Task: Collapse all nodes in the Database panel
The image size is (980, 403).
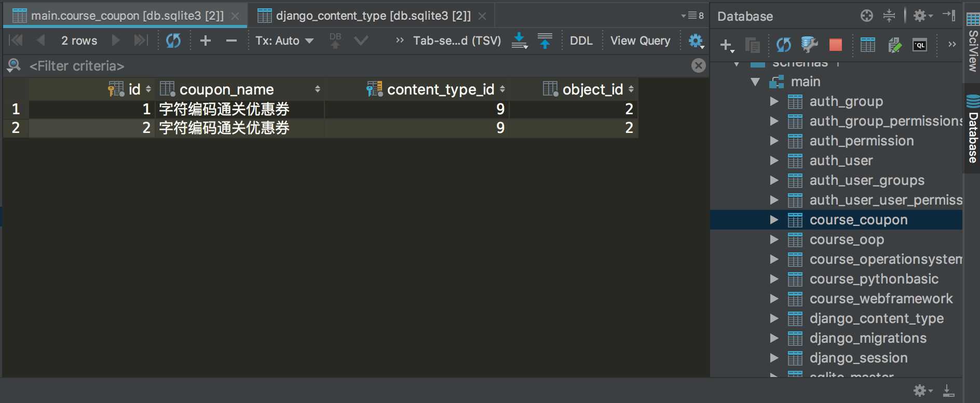Action: [889, 16]
